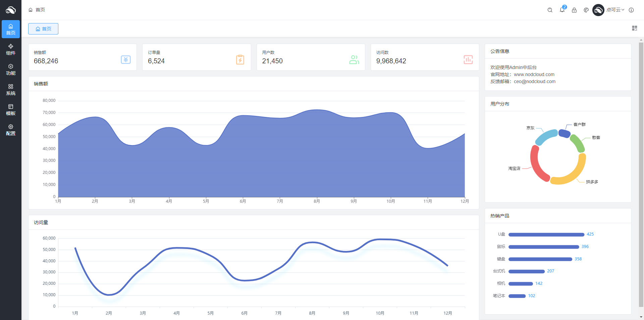644x320 pixels.
Task: Click the 京东 donut label
Action: pyautogui.click(x=530, y=128)
